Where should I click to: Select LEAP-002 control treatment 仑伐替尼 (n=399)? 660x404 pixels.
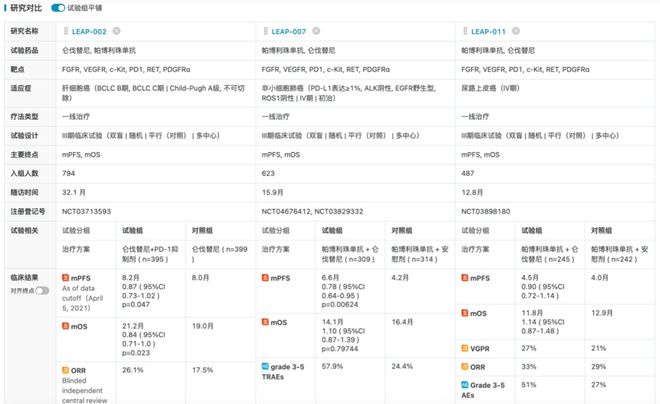(220, 254)
